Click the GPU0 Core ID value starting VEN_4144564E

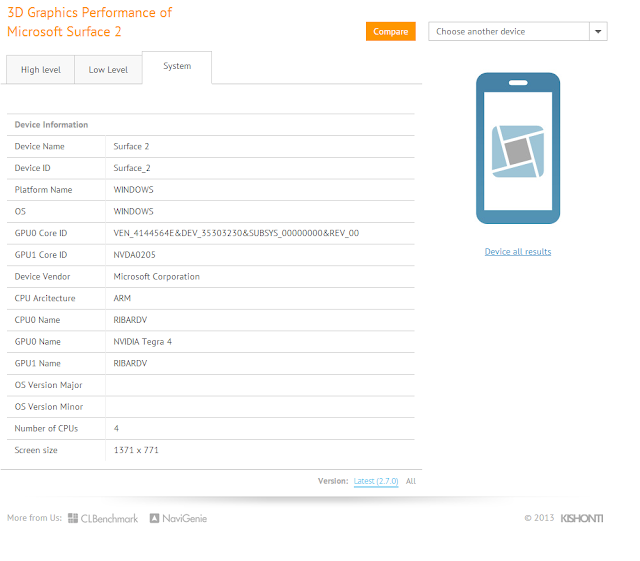click(x=236, y=233)
